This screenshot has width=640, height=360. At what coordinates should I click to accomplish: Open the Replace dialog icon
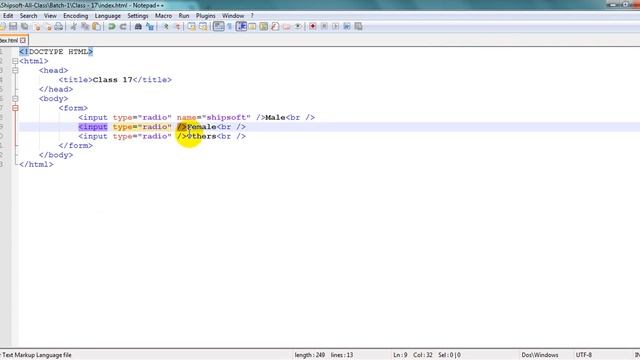coord(149,27)
